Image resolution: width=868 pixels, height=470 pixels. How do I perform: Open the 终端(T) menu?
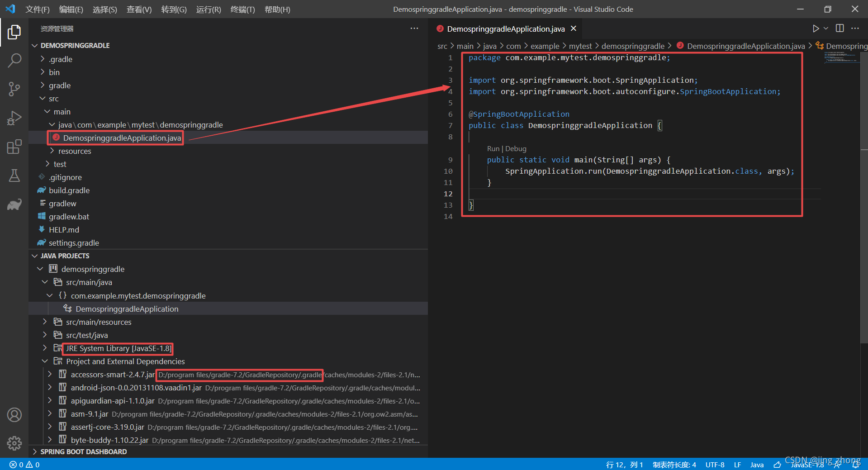(x=242, y=9)
